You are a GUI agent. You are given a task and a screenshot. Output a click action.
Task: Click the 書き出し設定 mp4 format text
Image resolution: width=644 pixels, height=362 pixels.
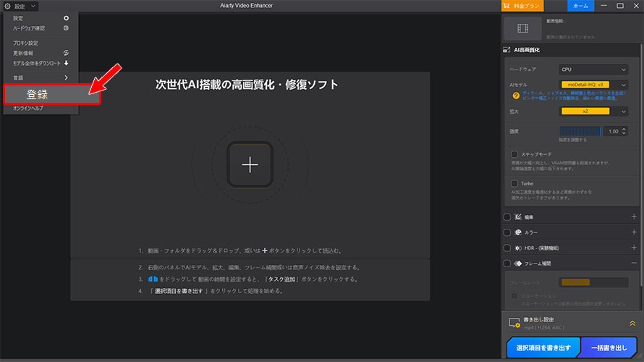(544, 327)
